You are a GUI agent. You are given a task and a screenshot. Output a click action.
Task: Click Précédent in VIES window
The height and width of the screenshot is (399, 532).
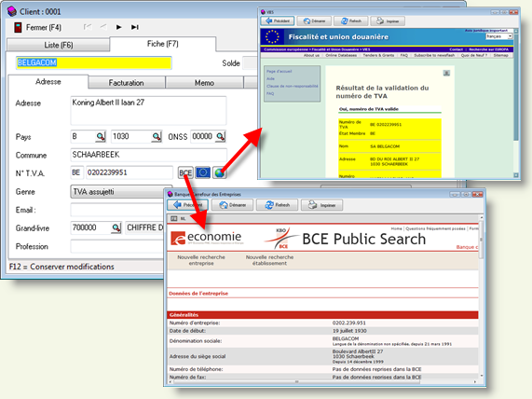[278, 21]
